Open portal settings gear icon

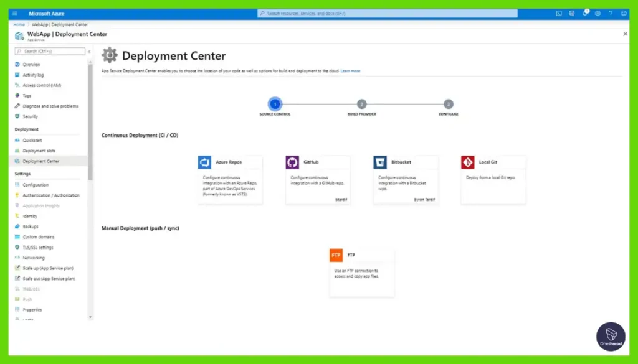[x=598, y=14]
